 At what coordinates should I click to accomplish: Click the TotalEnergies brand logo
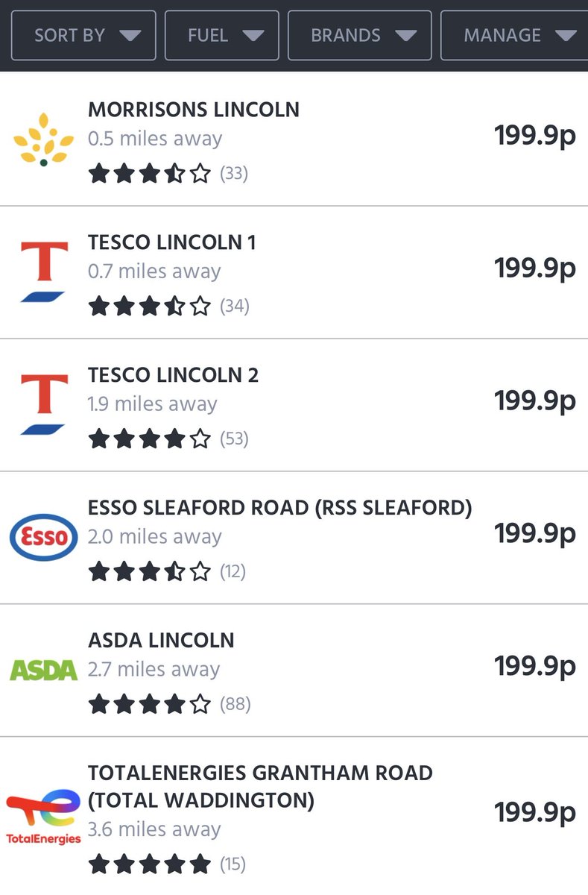click(x=44, y=816)
